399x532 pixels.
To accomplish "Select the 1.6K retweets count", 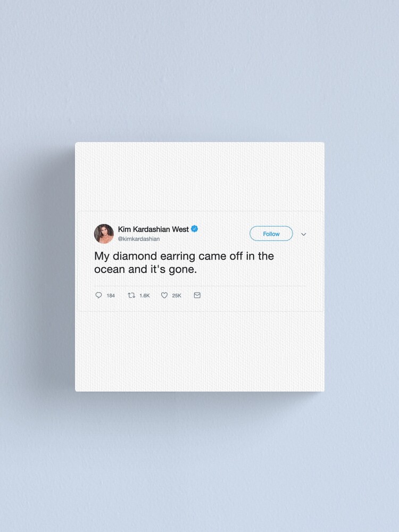I will click(145, 295).
